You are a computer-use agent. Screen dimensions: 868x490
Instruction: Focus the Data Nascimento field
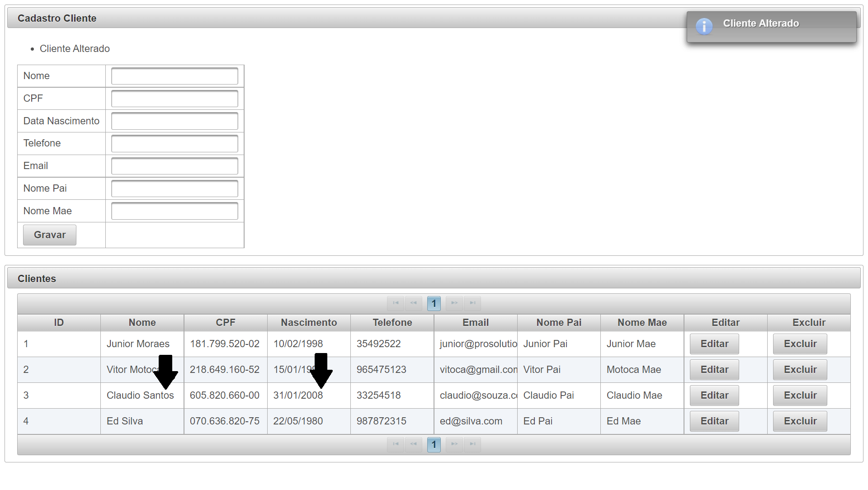175,121
